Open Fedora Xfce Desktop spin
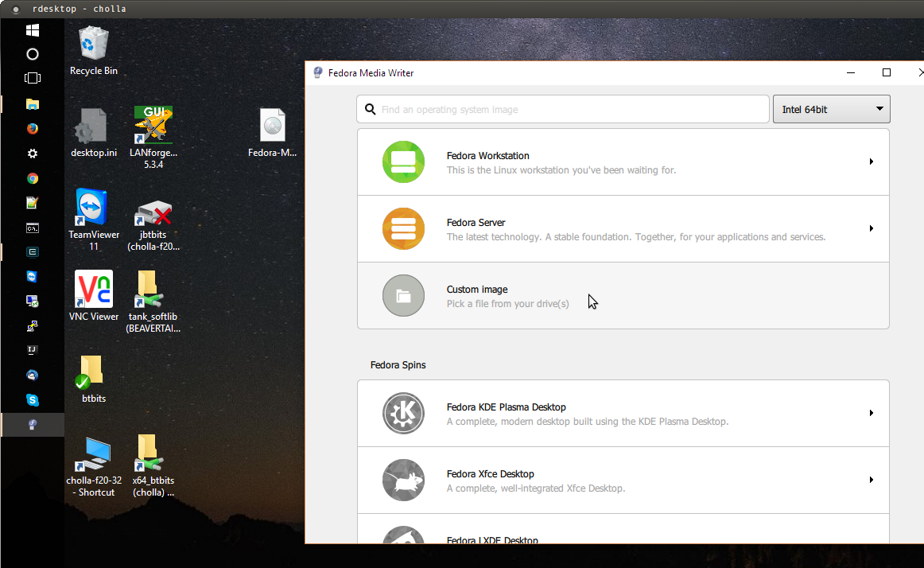 tap(623, 480)
